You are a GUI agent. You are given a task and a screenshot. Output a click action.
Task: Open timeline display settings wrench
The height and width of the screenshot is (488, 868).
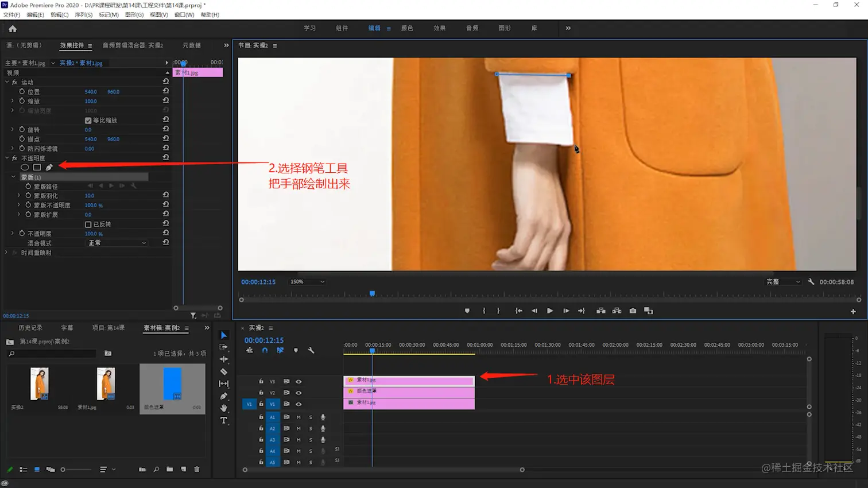(311, 350)
